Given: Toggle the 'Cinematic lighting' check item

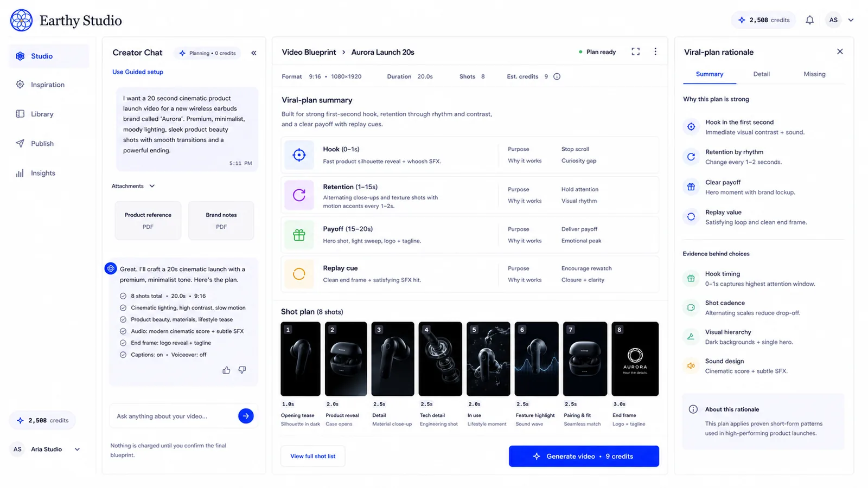Looking at the screenshot, I should [x=123, y=308].
